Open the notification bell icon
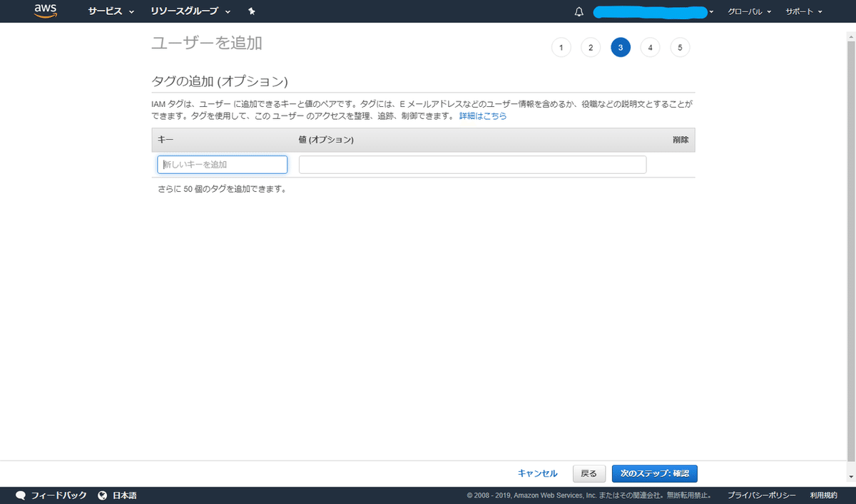The image size is (856, 504). pyautogui.click(x=579, y=11)
